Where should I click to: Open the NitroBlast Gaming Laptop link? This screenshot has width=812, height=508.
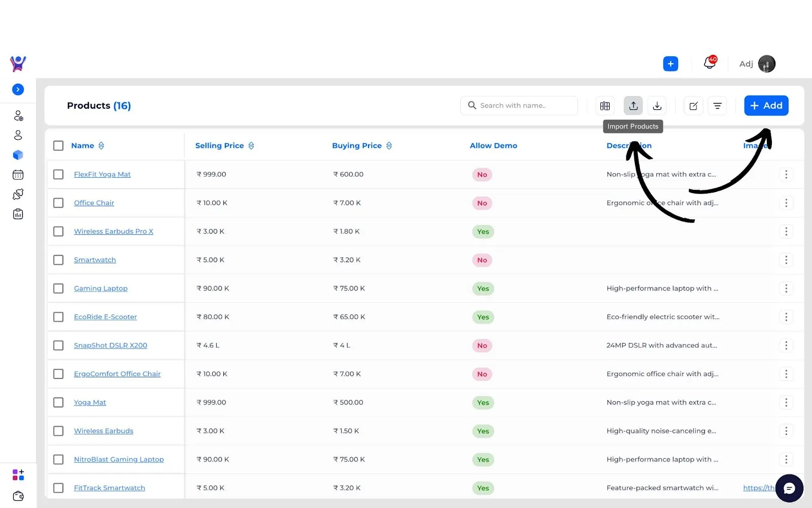point(119,459)
